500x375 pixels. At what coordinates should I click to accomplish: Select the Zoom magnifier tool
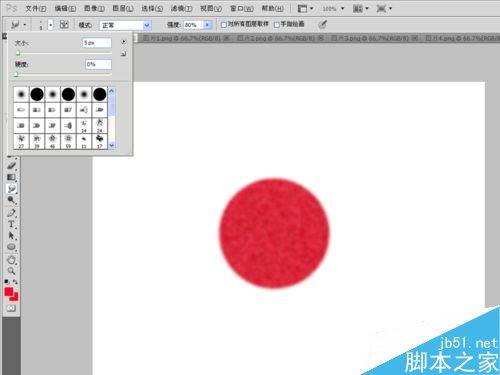click(11, 271)
